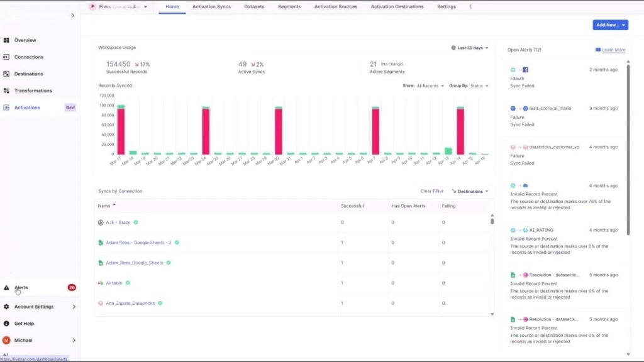Click the Learn More link

[x=614, y=50]
